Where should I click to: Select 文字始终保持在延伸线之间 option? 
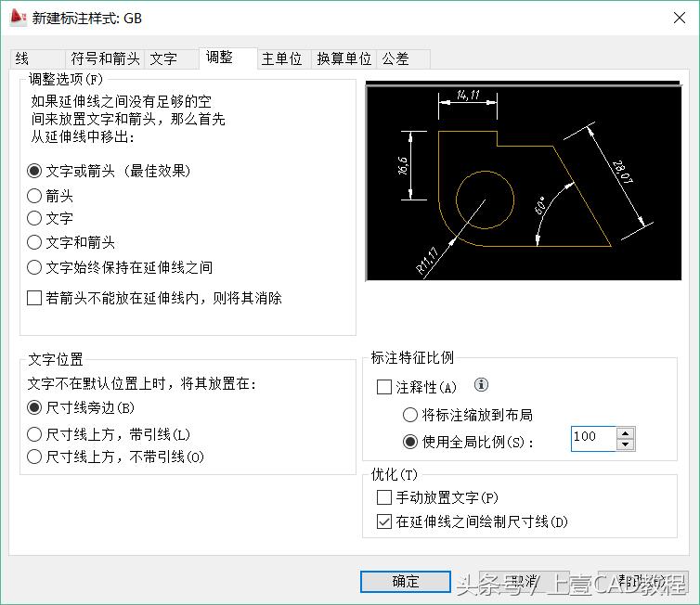coord(120,267)
